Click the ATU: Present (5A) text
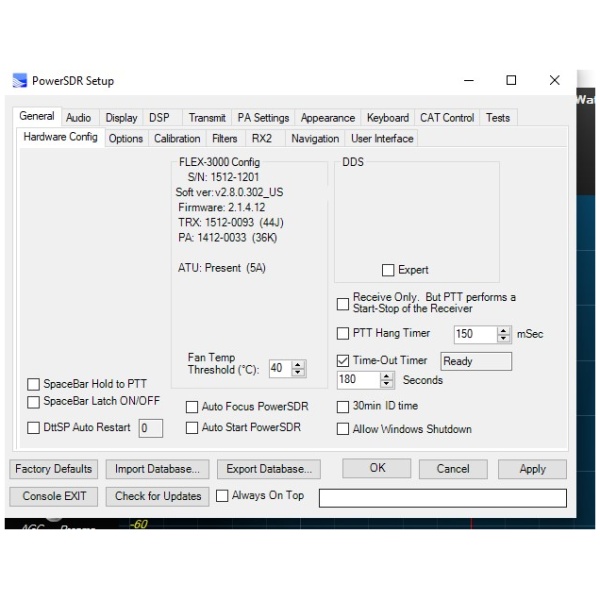The image size is (600, 600). (x=222, y=268)
